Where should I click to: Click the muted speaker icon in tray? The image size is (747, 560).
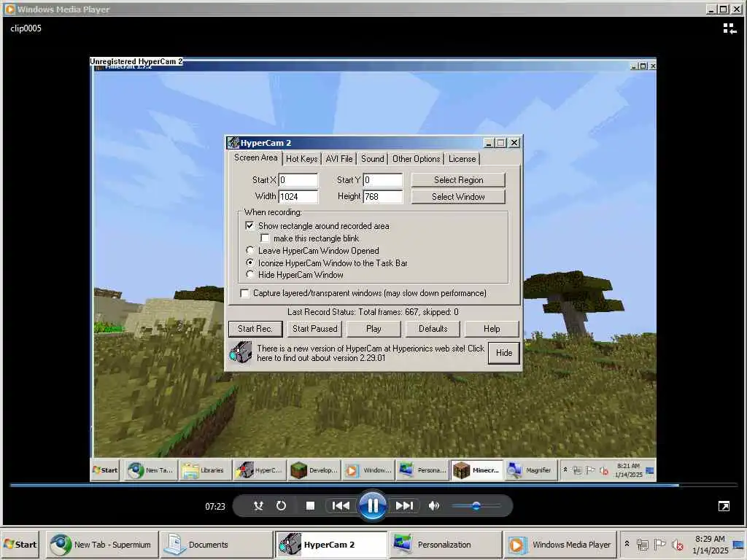pyautogui.click(x=677, y=544)
